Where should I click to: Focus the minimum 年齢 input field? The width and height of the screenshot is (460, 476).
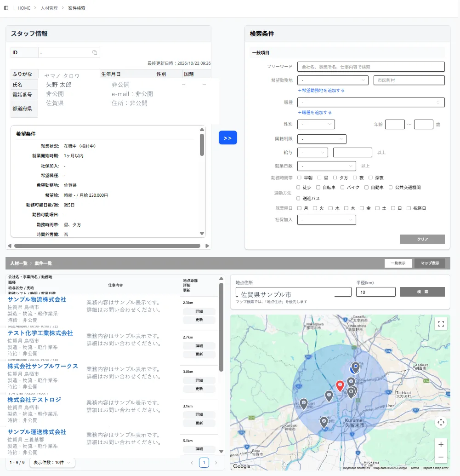click(x=395, y=125)
